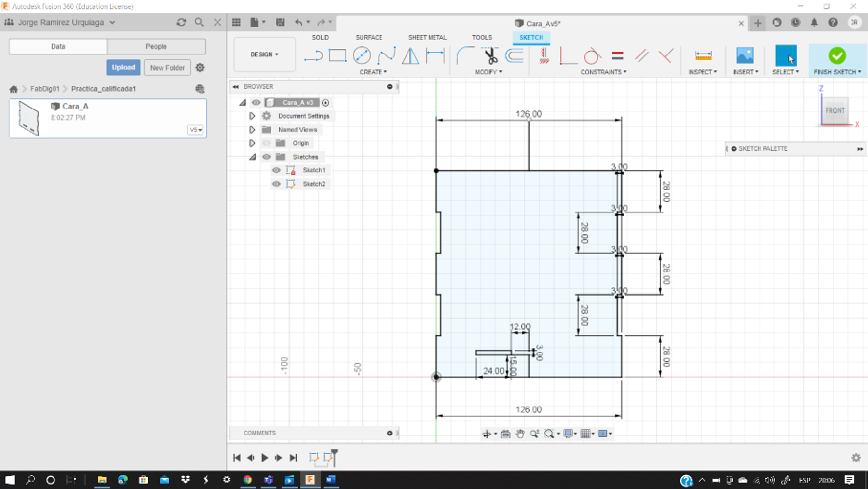Image resolution: width=868 pixels, height=489 pixels.
Task: Apply Equal constraint
Action: pos(617,55)
